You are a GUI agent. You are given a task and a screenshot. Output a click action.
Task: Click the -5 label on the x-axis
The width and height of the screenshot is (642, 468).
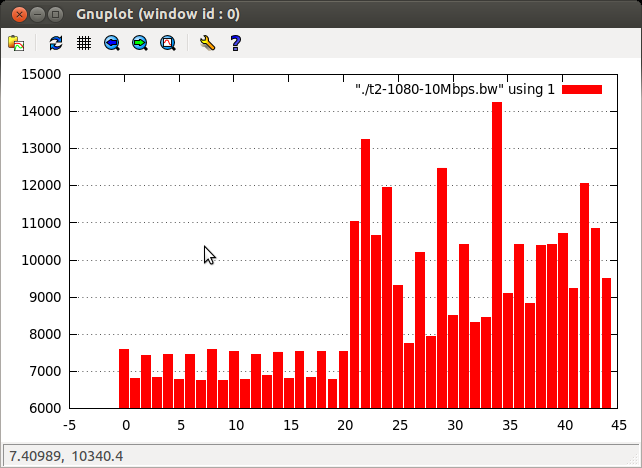[x=69, y=424]
